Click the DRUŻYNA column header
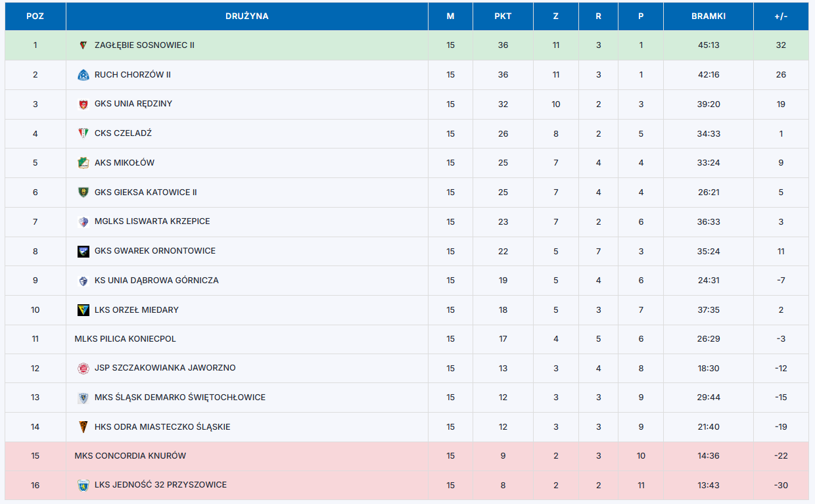 pos(246,16)
